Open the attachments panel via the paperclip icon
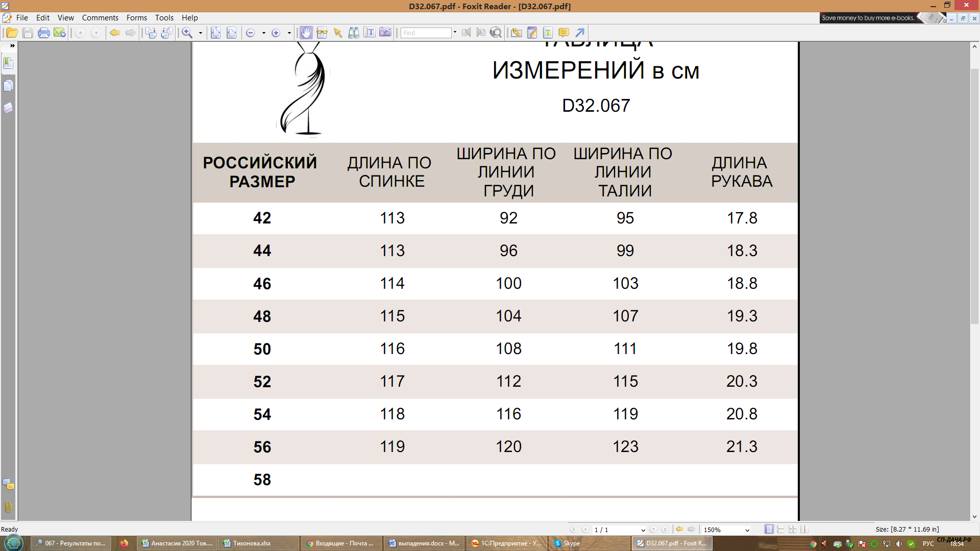Viewport: 980px width, 551px height. tap(8, 507)
